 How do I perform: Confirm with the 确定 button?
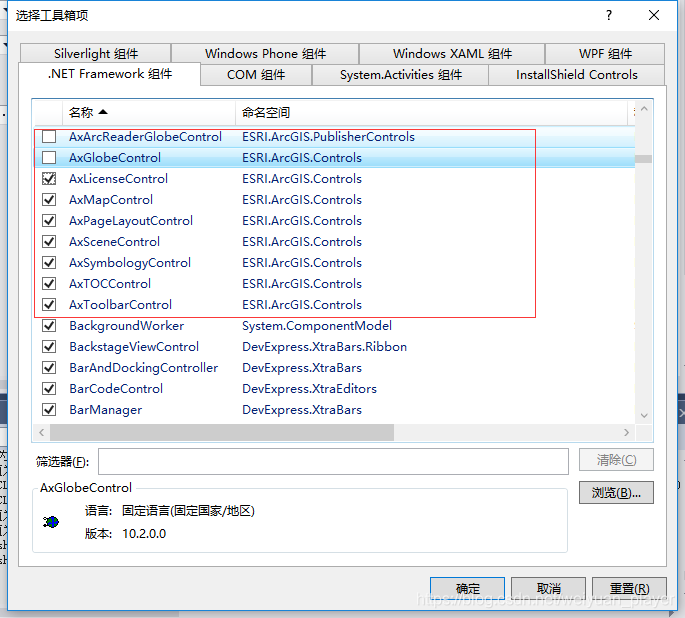467,588
